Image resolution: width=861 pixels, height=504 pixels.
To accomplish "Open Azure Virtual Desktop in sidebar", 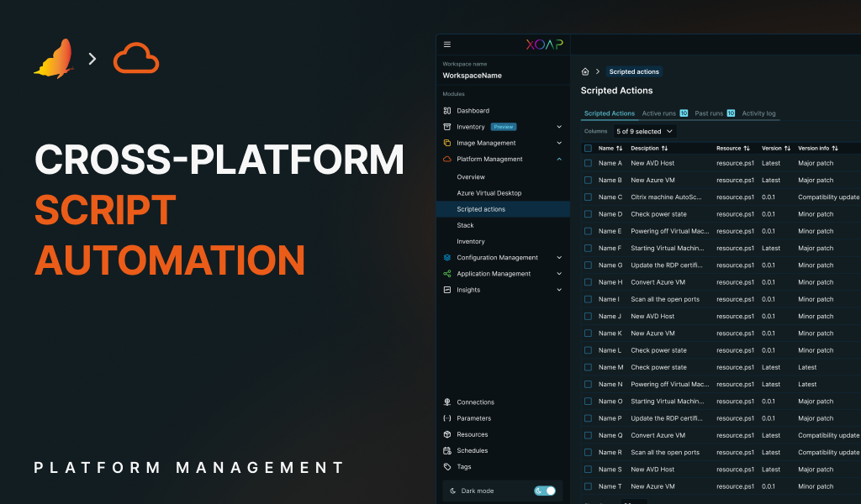I will pos(490,192).
